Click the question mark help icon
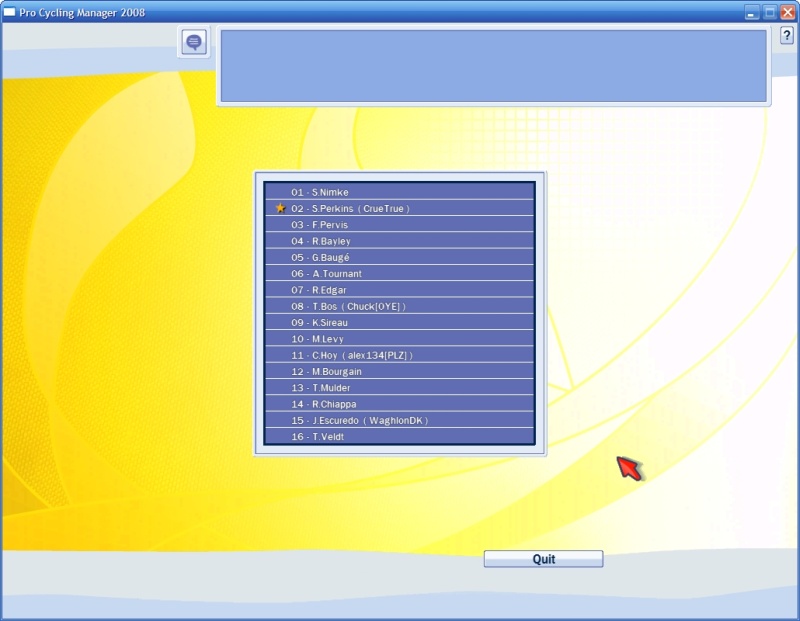800x621 pixels. [x=786, y=35]
